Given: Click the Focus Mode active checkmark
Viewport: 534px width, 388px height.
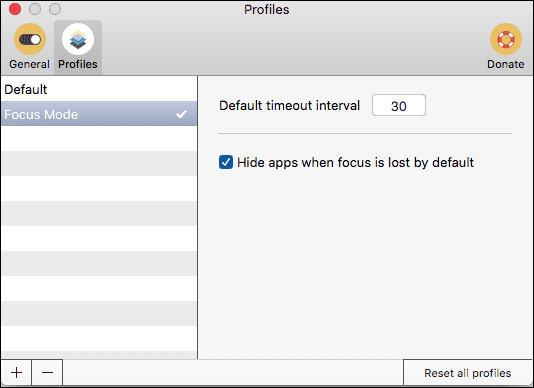Looking at the screenshot, I should pos(182,114).
